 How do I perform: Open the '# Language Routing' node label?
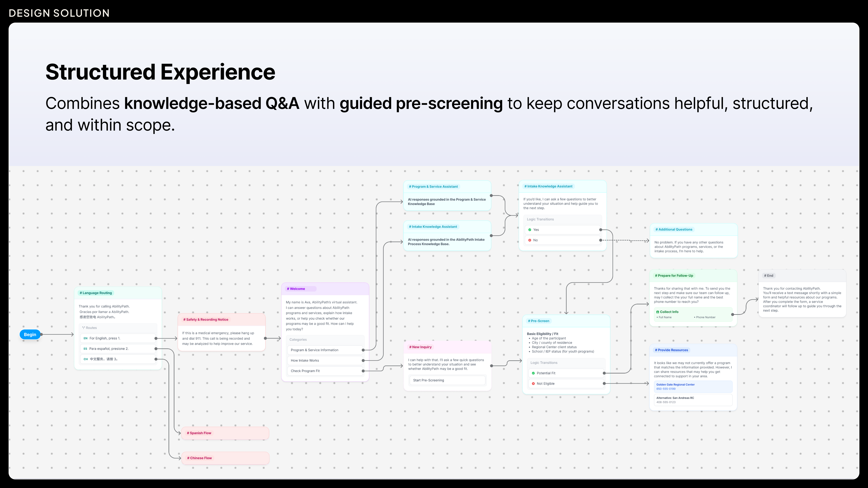96,293
